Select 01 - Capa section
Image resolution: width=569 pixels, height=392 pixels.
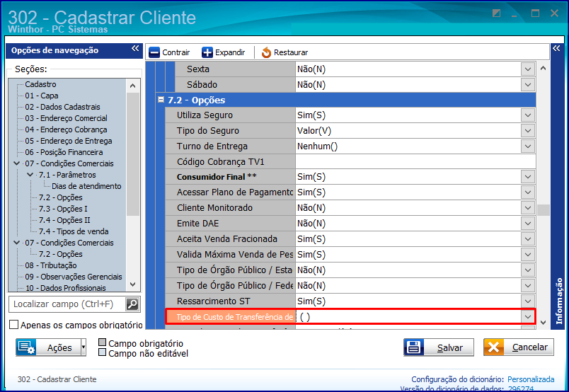point(41,96)
